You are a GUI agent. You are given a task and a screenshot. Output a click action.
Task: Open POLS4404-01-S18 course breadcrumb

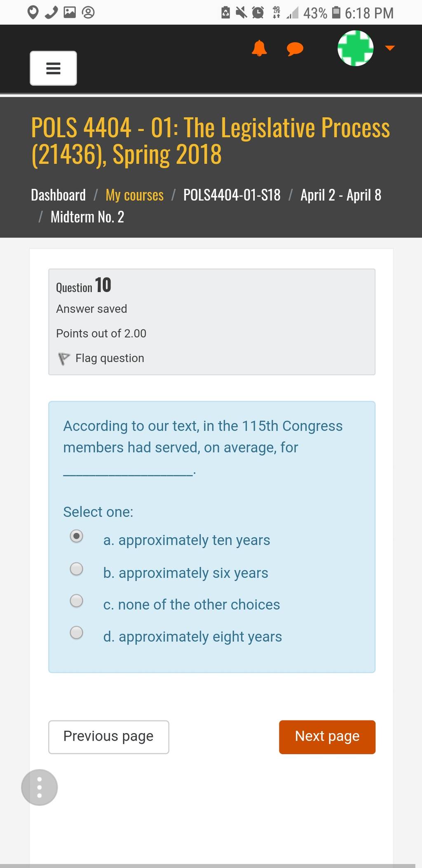[x=232, y=195]
